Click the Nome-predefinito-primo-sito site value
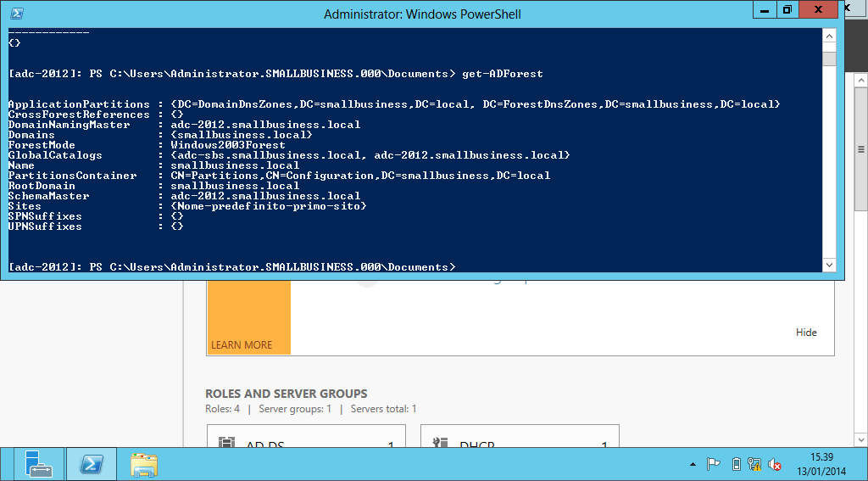This screenshot has width=868, height=481. pos(269,206)
